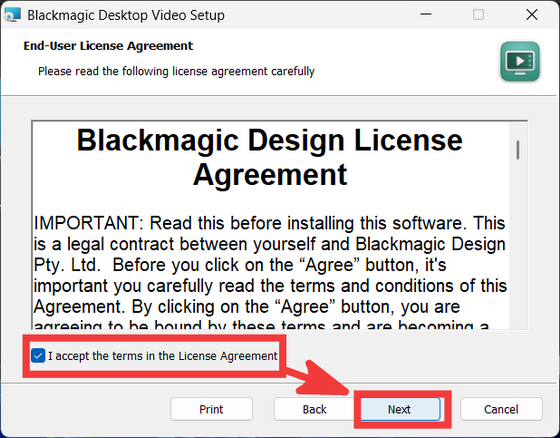Minimize the Blackmagic Desktop Video Setup window
Image resolution: width=560 pixels, height=438 pixels.
tap(426, 15)
